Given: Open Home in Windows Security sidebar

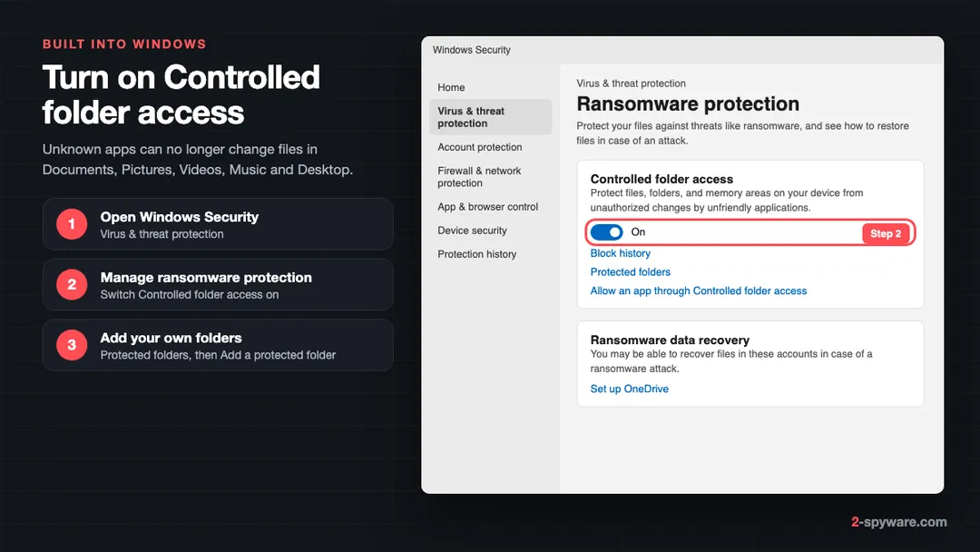Looking at the screenshot, I should coord(451,87).
